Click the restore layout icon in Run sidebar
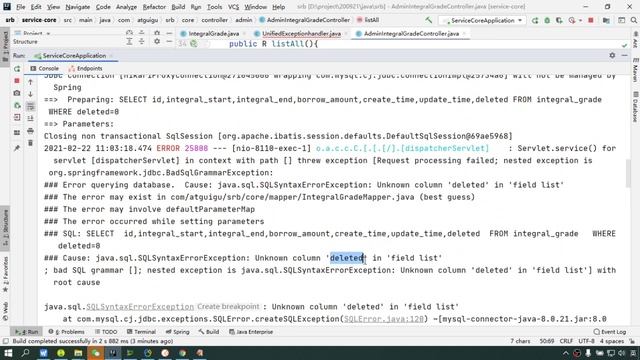This screenshot has height=360, width=640. [x=17, y=133]
